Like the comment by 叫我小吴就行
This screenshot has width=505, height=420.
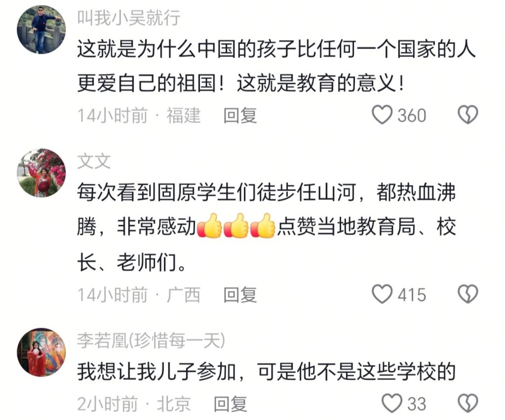pyautogui.click(x=382, y=115)
